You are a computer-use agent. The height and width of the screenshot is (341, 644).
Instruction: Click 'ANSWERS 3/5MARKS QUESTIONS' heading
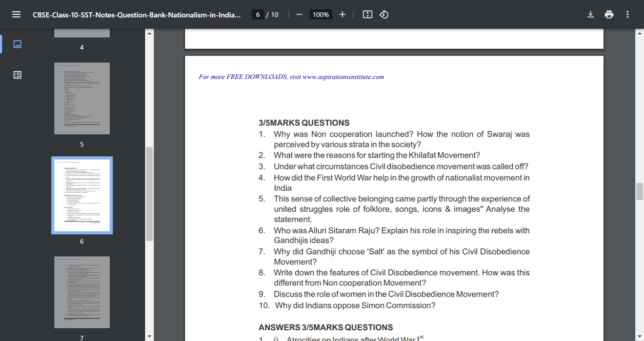[x=326, y=328]
